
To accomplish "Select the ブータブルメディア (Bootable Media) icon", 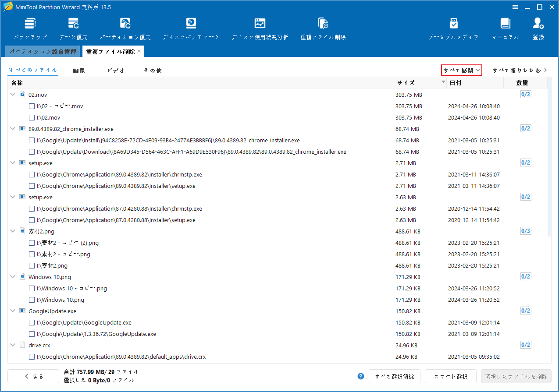I will click(454, 27).
